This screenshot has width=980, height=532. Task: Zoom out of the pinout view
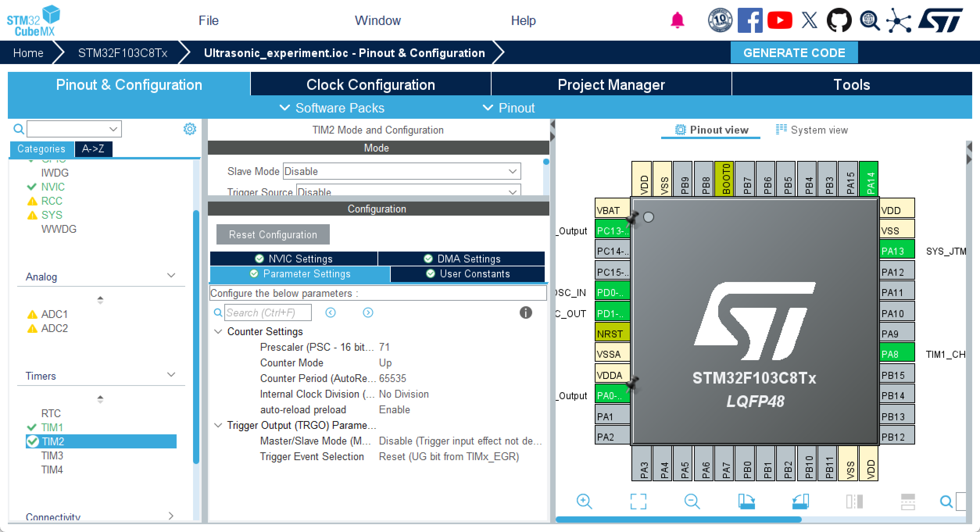point(692,502)
